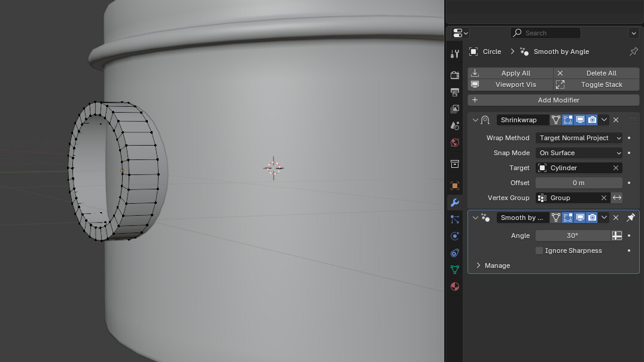This screenshot has width=644, height=362.
Task: Toggle Shrinkwrap Edit Mode display
Action: click(567, 120)
